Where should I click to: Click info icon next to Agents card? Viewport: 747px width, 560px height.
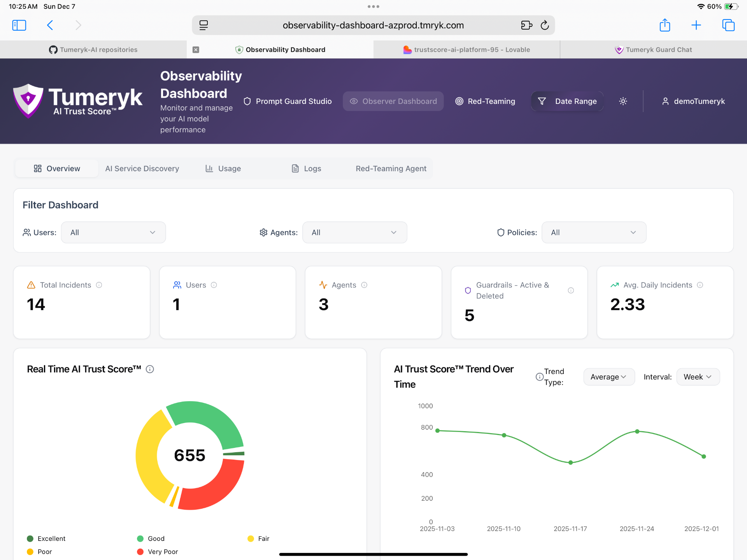pos(364,285)
